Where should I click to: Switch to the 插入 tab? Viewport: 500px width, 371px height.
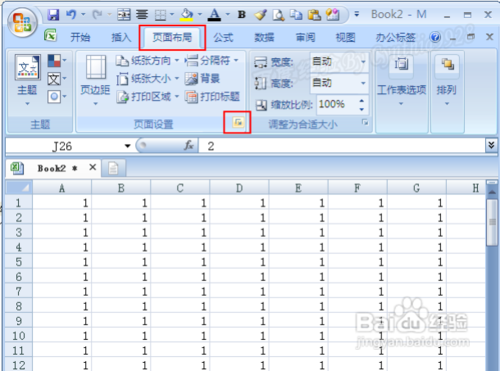(x=121, y=37)
